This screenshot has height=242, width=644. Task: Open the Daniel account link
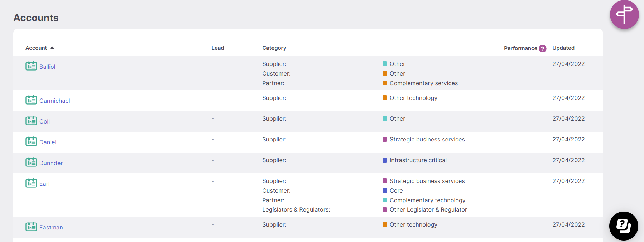pos(48,142)
